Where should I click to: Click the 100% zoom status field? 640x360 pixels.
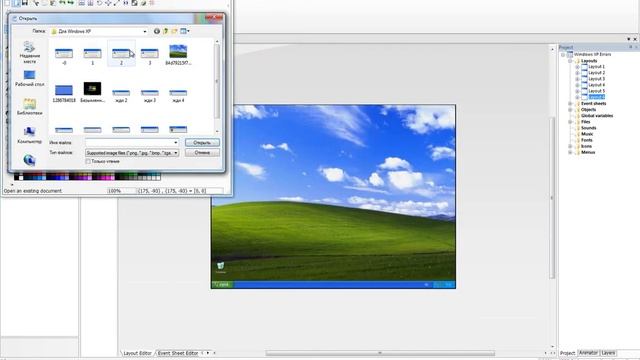(121, 191)
